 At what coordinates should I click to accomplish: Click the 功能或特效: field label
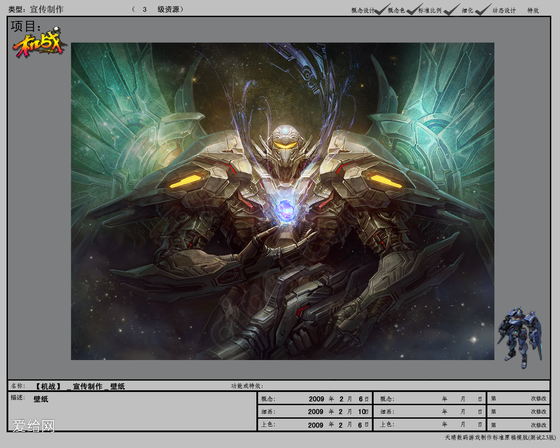(x=247, y=386)
